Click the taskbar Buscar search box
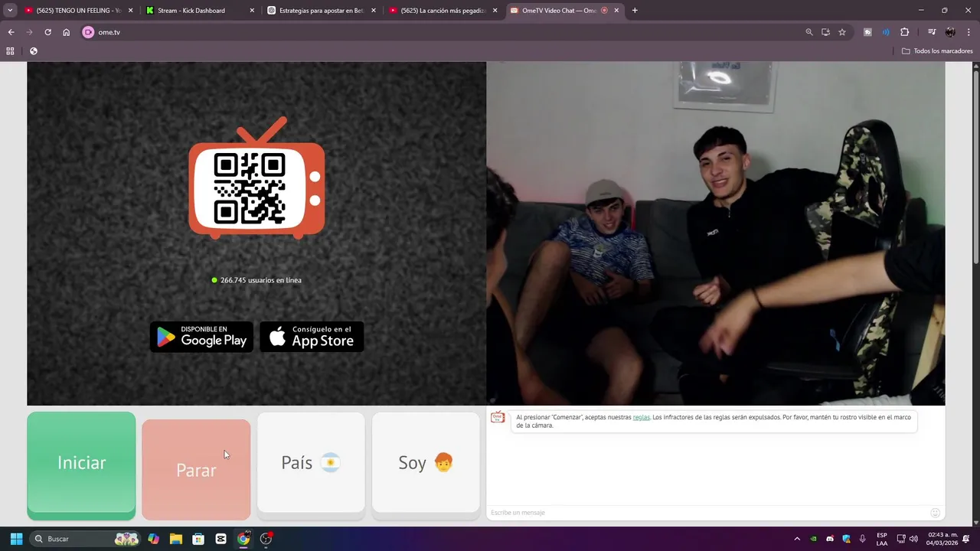980x551 pixels. (x=87, y=539)
